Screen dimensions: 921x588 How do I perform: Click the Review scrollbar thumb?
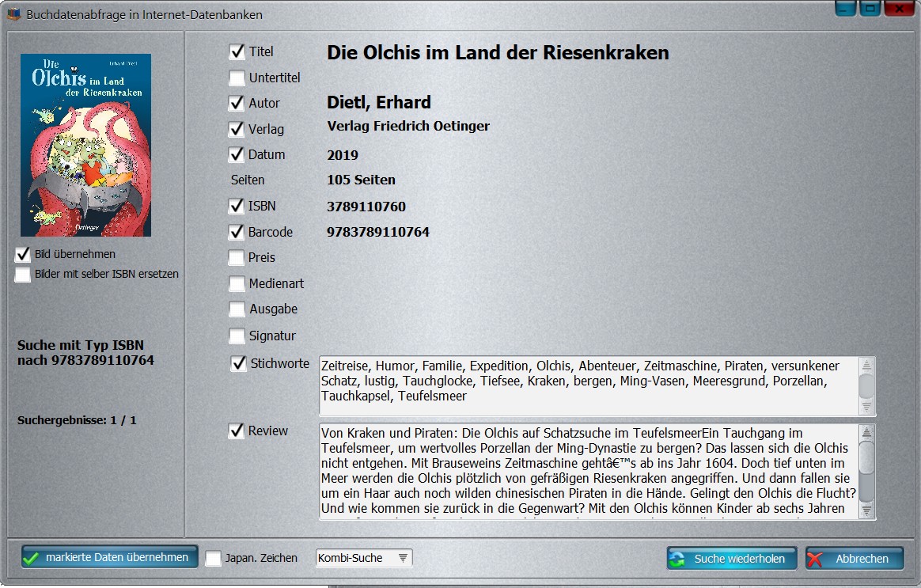click(x=866, y=457)
